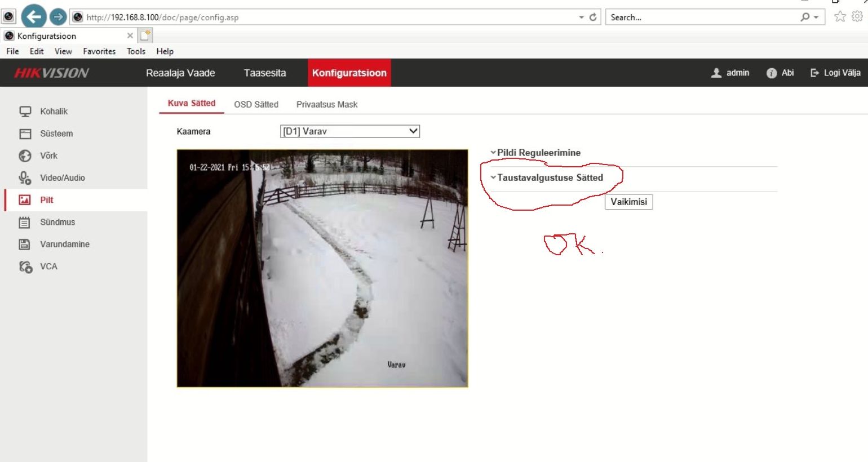Screen dimensions: 868x462
Task: Click the Kohalik monitor icon in sidebar
Action: pos(25,112)
